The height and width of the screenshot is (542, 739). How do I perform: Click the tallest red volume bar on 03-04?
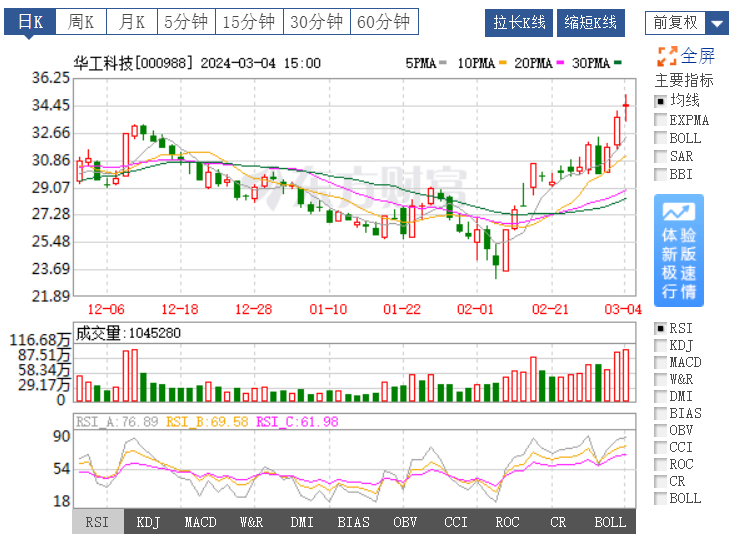point(625,376)
